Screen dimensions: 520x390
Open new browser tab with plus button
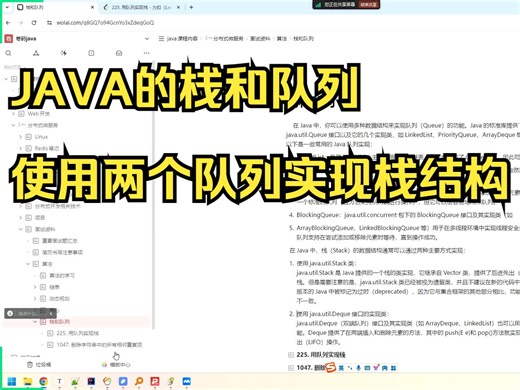click(x=191, y=7)
